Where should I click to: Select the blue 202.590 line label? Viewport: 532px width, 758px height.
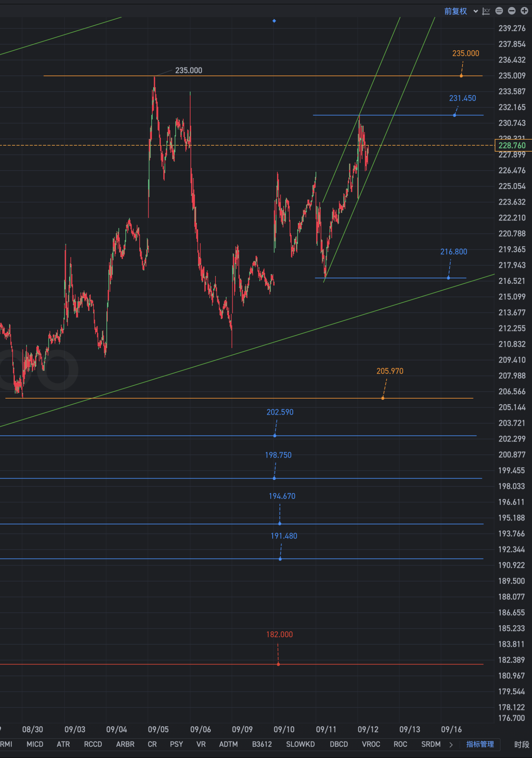point(280,412)
